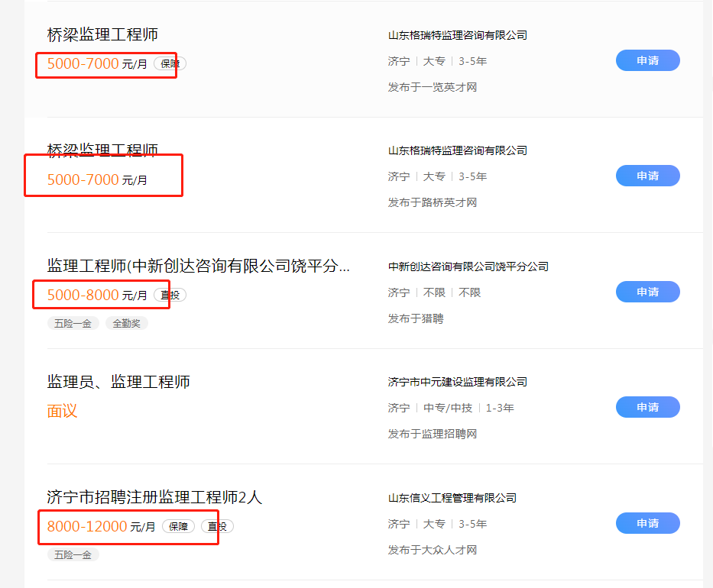Click 申请 for the 一览英才网 bridge supervisor job
Viewport: 713px width, 588px height.
[x=647, y=61]
